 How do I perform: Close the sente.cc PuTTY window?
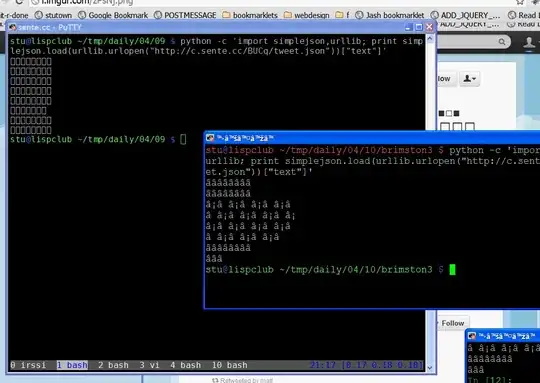point(429,27)
